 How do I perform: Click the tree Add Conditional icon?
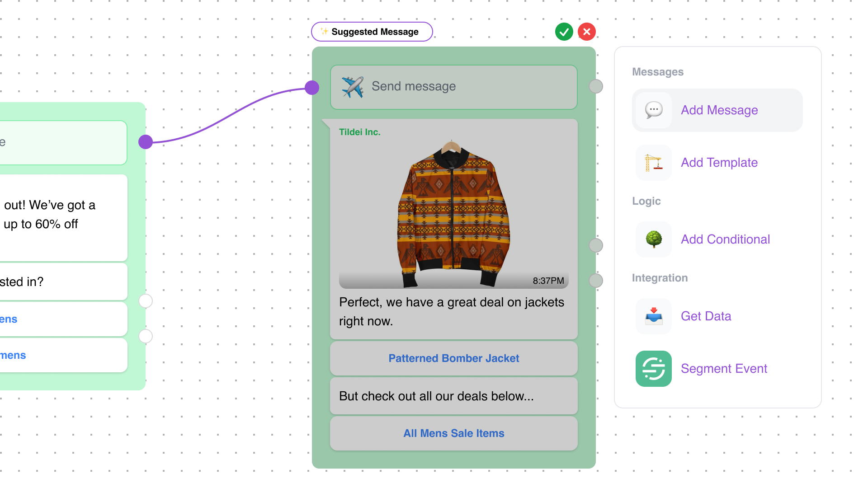(653, 239)
